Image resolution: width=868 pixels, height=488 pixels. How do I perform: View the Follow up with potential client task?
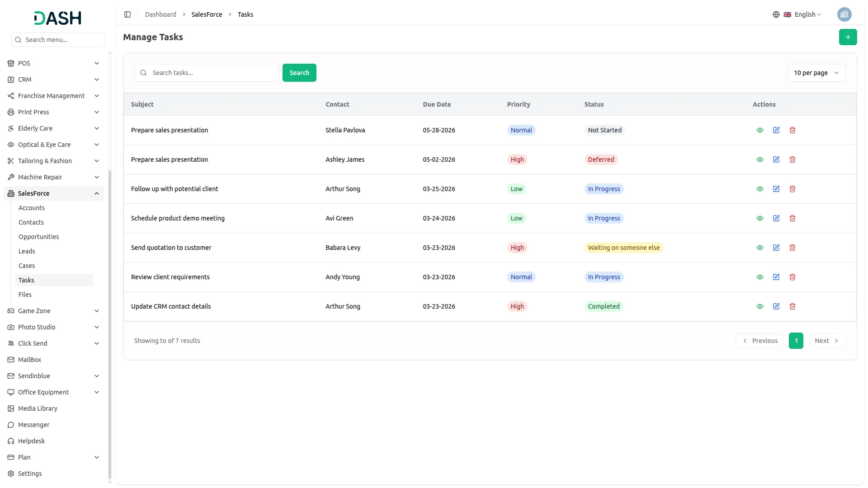pyautogui.click(x=760, y=189)
